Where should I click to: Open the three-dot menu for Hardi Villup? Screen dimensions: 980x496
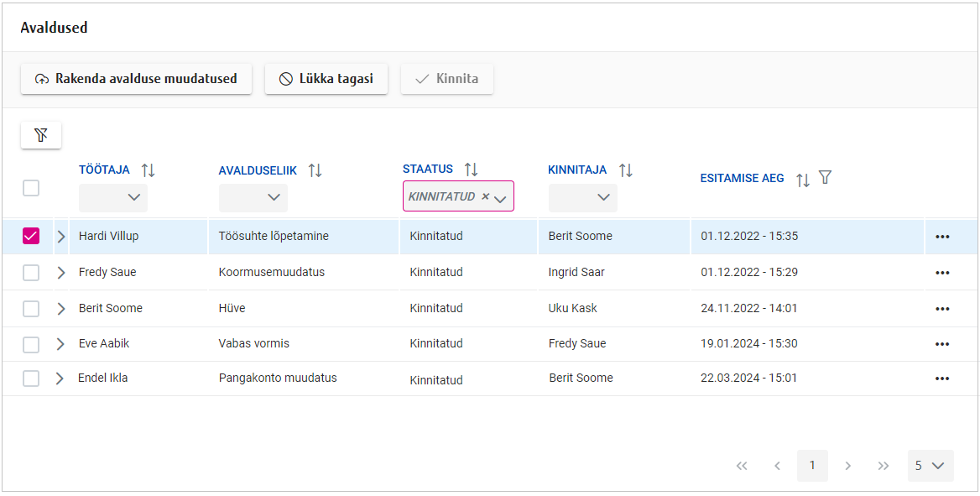pos(942,237)
